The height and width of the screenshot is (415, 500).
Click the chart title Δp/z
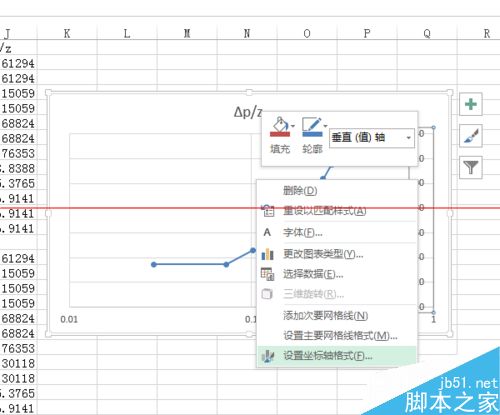tap(248, 112)
